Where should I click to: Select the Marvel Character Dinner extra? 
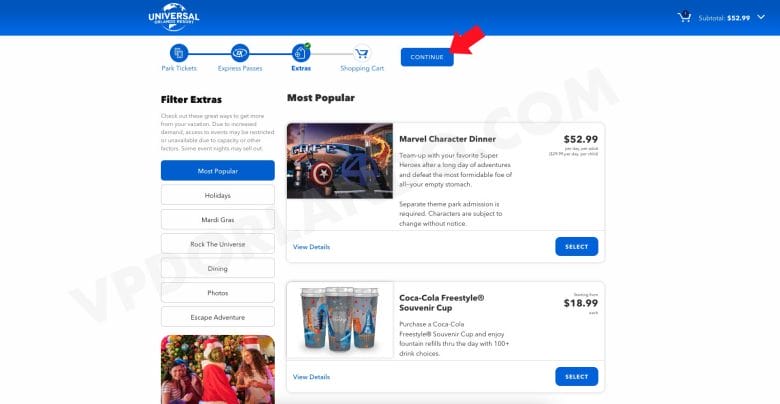coord(577,247)
